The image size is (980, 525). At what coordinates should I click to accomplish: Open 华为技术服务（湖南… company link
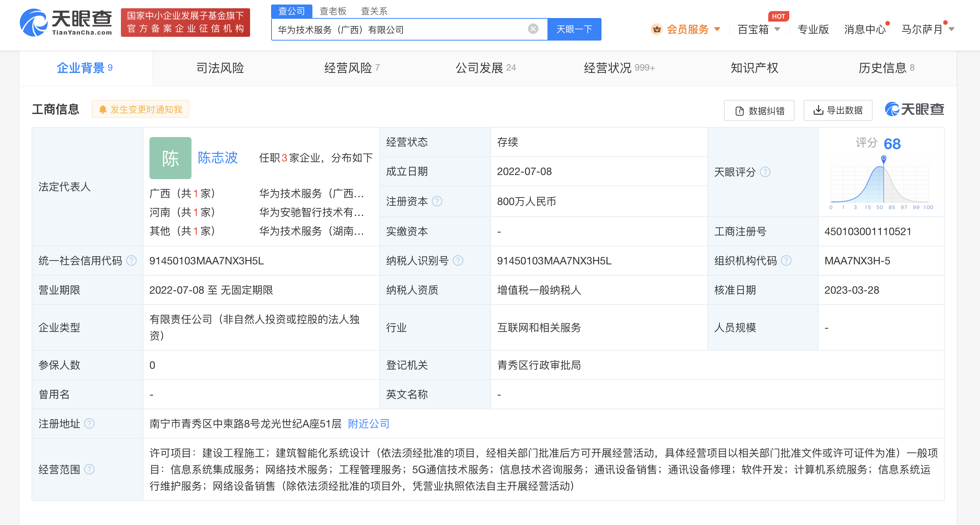point(312,231)
